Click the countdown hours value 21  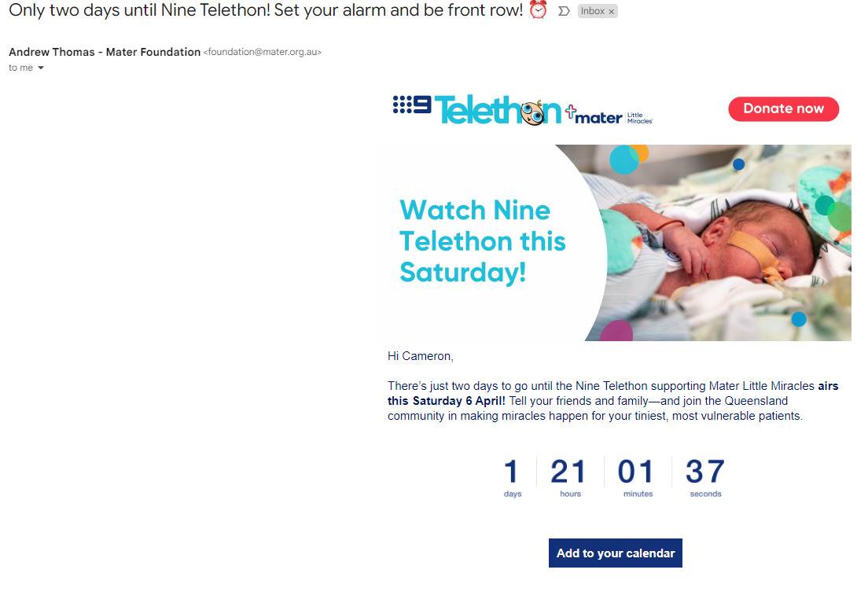point(568,472)
